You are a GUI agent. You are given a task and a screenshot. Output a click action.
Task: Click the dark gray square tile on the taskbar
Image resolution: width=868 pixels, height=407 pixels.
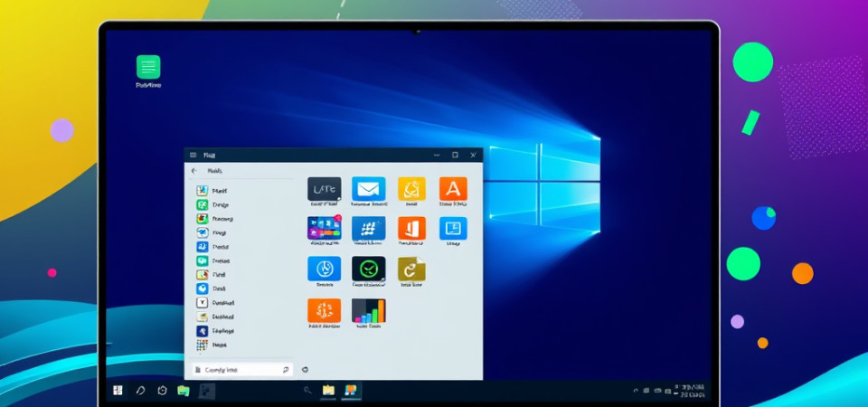[x=206, y=391]
